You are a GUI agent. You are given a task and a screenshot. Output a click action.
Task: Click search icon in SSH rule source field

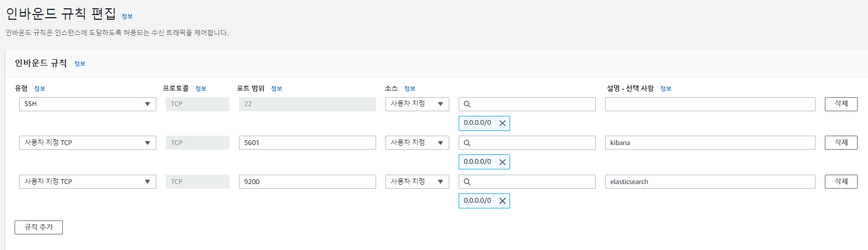[467, 104]
